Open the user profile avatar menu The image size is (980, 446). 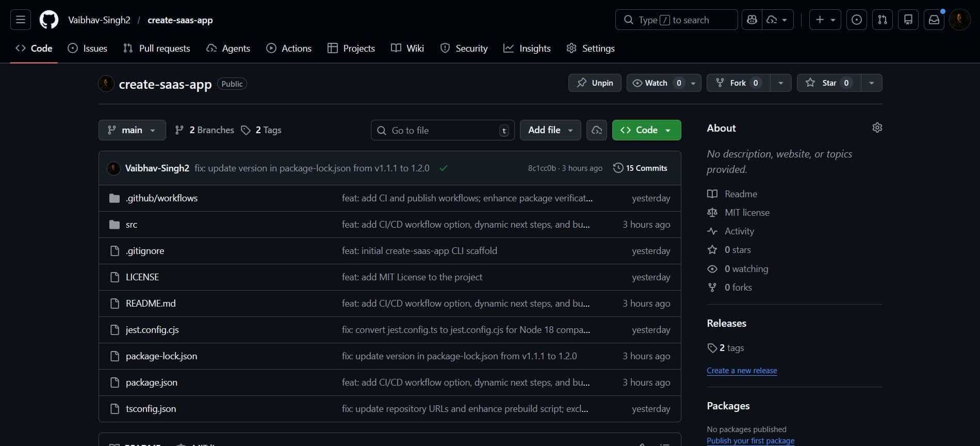[x=960, y=20]
